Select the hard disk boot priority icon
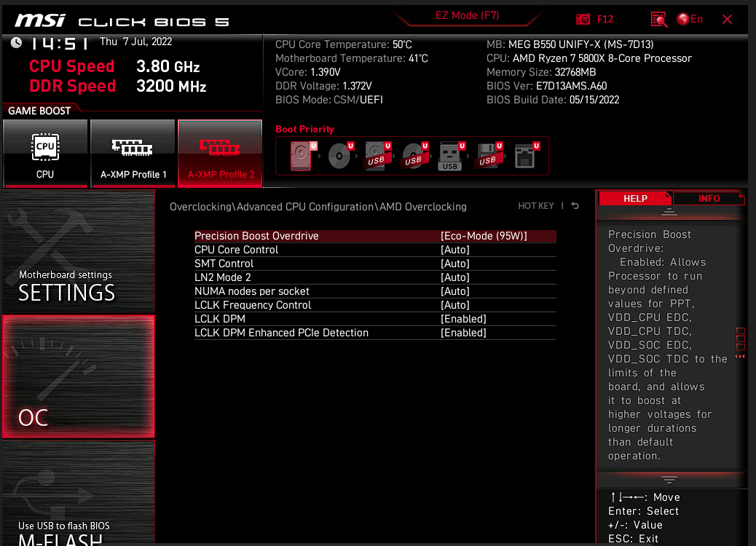756x546 pixels. point(303,156)
